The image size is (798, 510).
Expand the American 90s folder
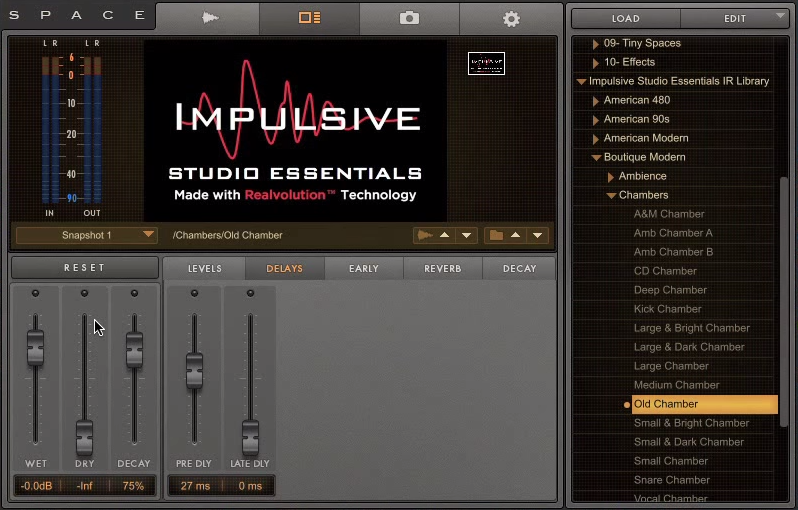tap(595, 120)
